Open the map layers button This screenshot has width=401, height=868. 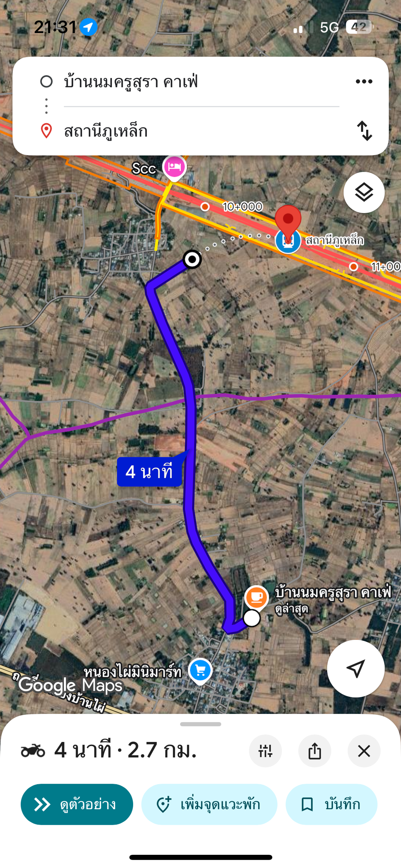tap(364, 192)
